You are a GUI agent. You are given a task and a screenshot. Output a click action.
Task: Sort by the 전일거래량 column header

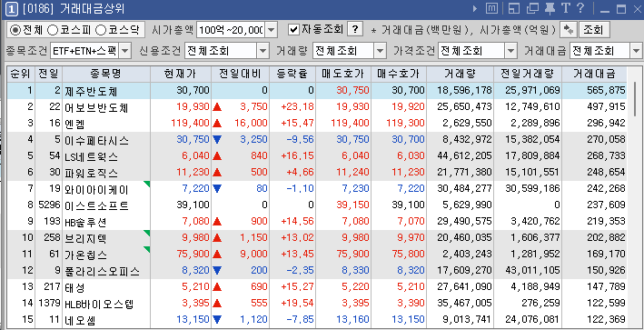click(528, 74)
